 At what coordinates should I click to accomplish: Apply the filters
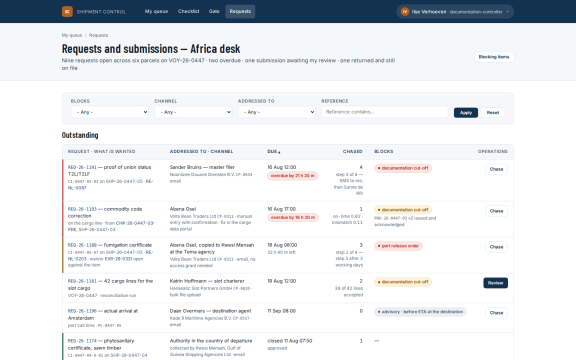(466, 113)
